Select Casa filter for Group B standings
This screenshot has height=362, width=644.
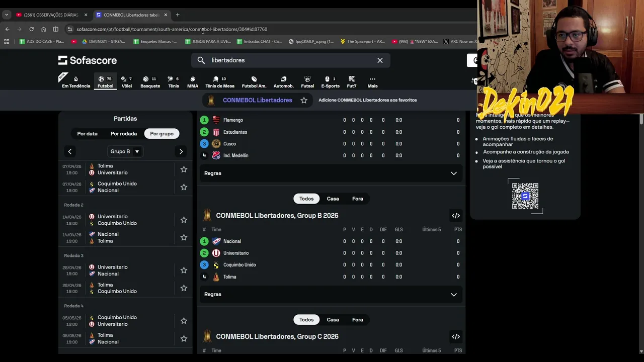pyautogui.click(x=333, y=199)
